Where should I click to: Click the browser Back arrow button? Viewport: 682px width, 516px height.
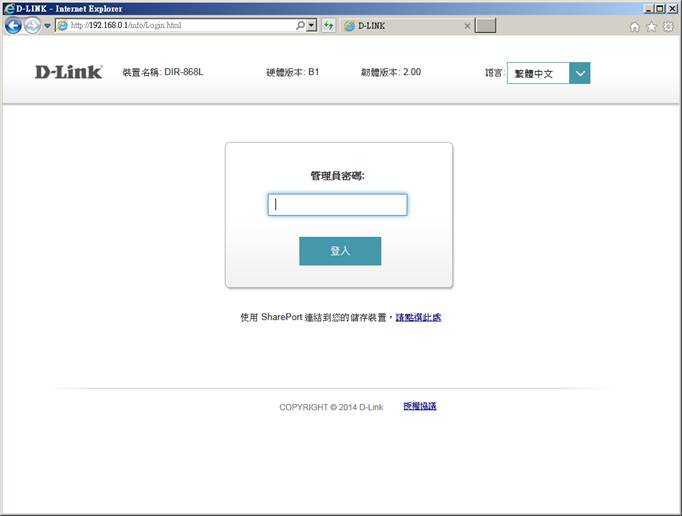(x=13, y=25)
